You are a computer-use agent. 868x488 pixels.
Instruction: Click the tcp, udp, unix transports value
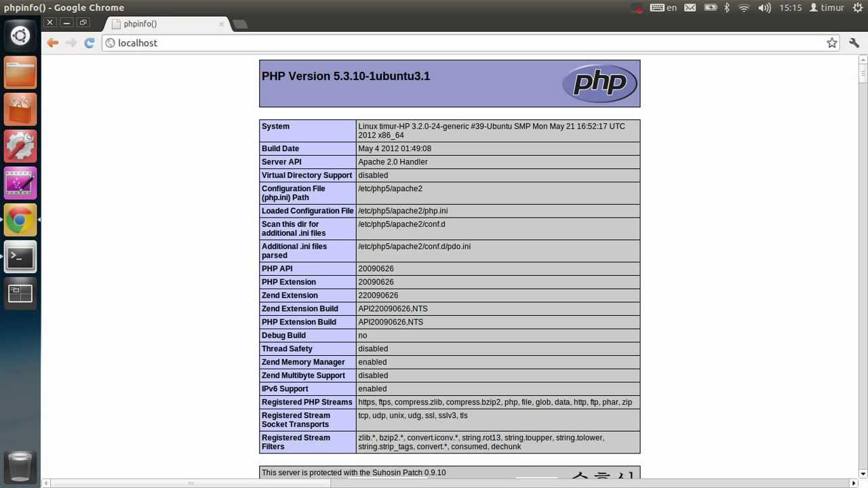pos(413,415)
